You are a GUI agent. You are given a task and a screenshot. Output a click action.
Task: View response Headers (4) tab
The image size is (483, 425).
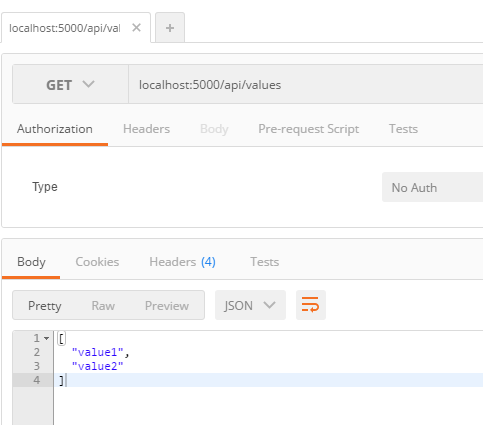point(182,262)
